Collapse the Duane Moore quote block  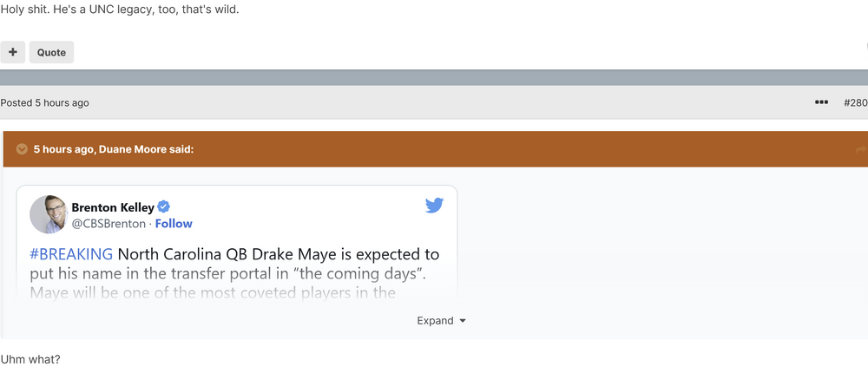click(23, 149)
